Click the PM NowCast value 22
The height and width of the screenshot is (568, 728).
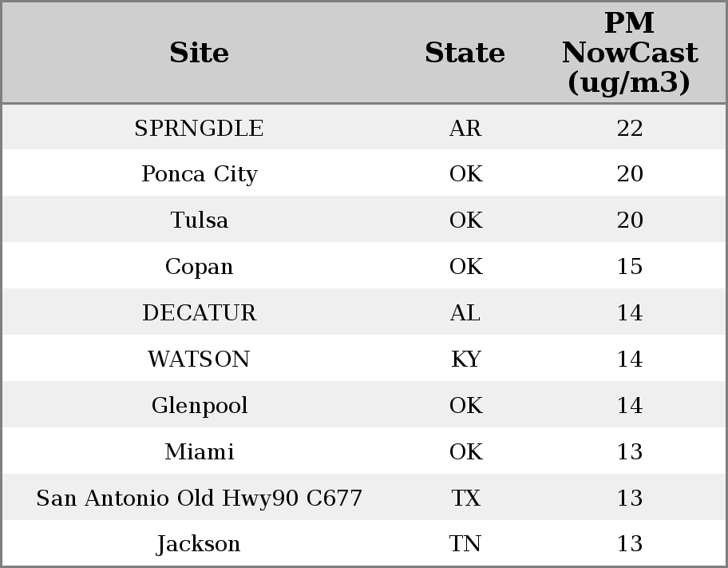coord(630,129)
